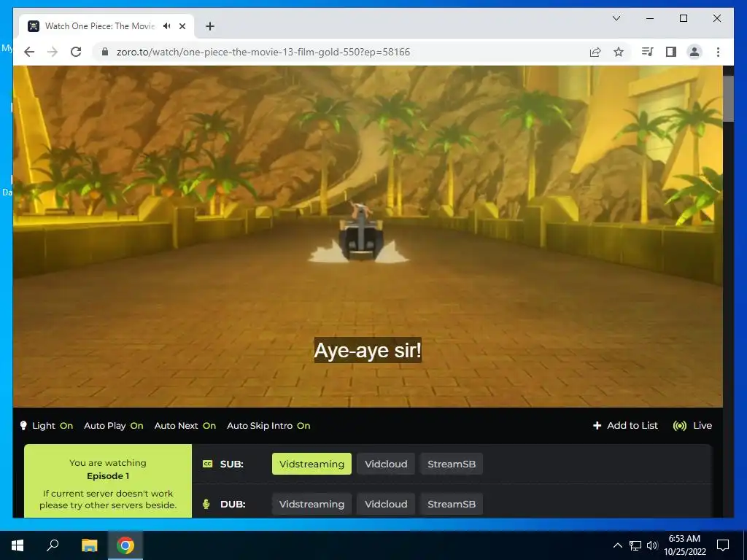Bookmark this page with star icon
This screenshot has height=560, width=747.
click(619, 52)
